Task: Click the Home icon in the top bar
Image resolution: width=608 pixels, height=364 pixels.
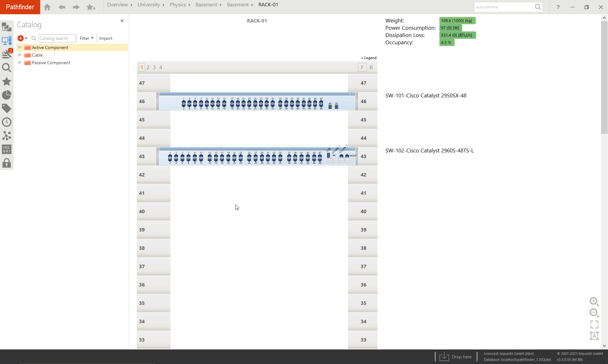Action: 47,7
